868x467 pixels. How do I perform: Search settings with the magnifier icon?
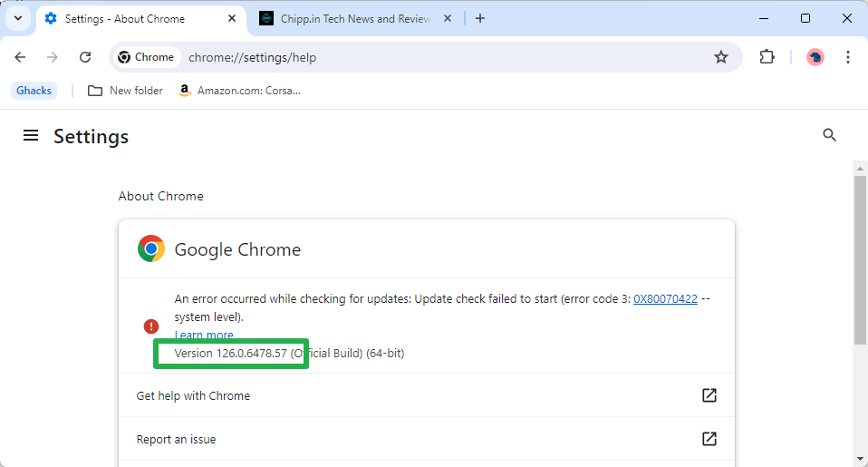coord(829,134)
